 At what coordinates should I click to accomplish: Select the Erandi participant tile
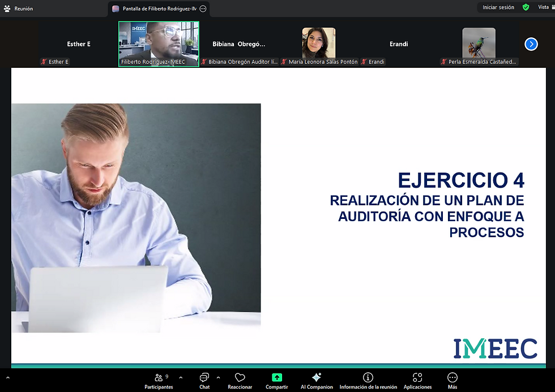click(x=399, y=44)
